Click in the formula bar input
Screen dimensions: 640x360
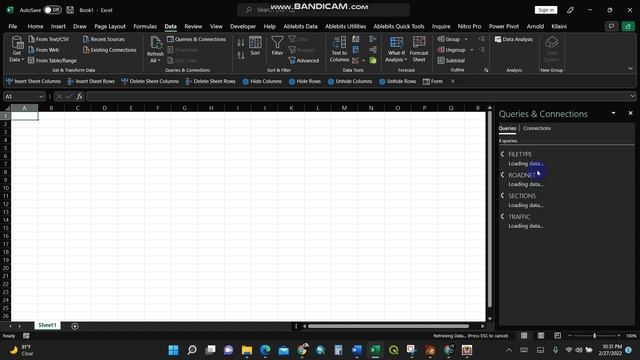357,96
